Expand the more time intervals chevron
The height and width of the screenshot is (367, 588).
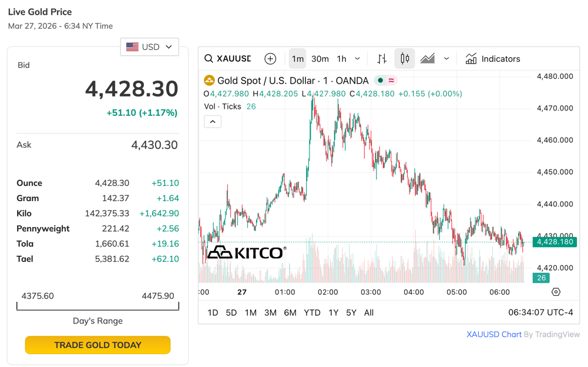click(357, 59)
